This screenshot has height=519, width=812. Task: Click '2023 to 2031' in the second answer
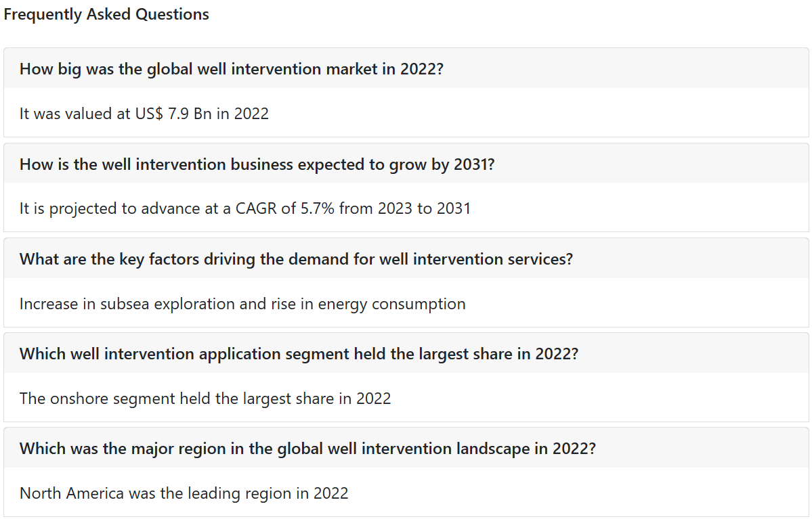[424, 208]
